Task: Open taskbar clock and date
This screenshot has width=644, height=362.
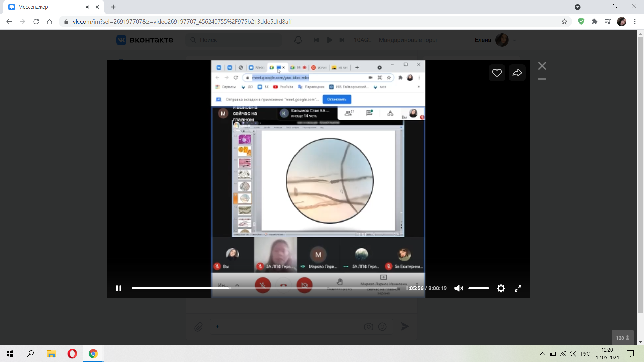Action: [x=607, y=354]
